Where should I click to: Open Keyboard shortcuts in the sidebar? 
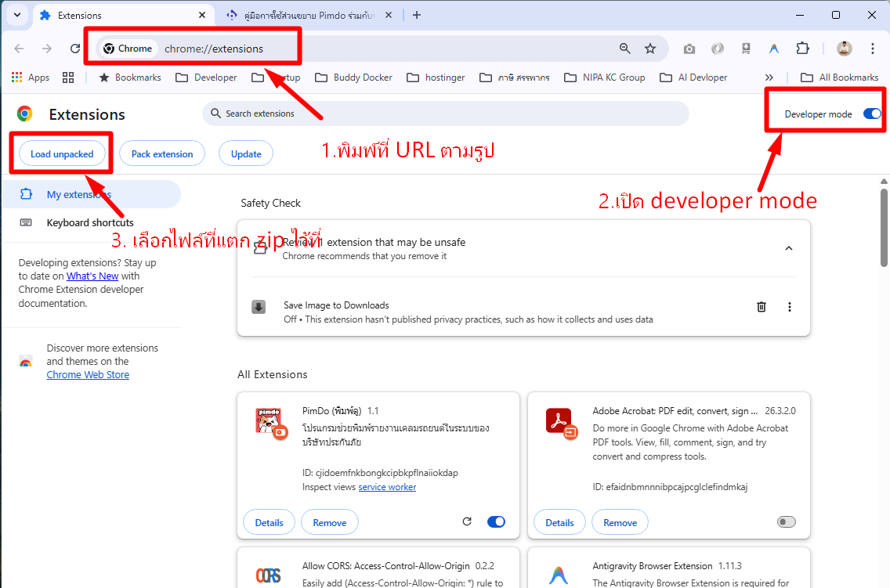point(89,223)
